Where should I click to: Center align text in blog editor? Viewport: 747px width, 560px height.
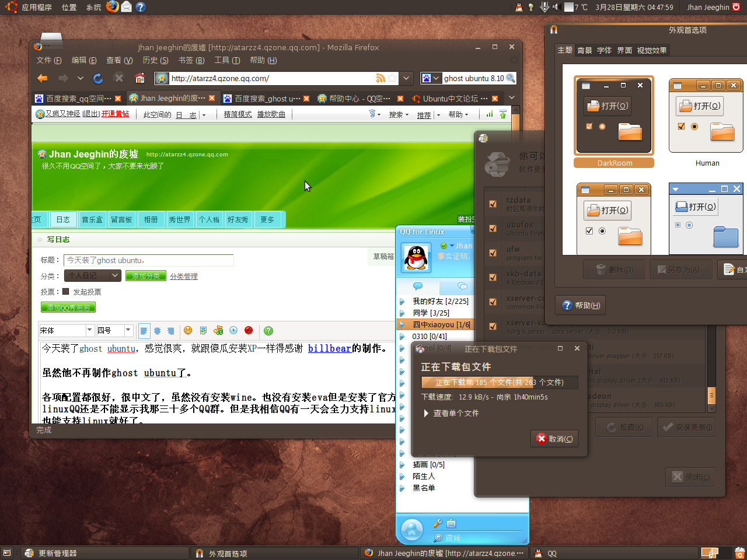pyautogui.click(x=158, y=331)
